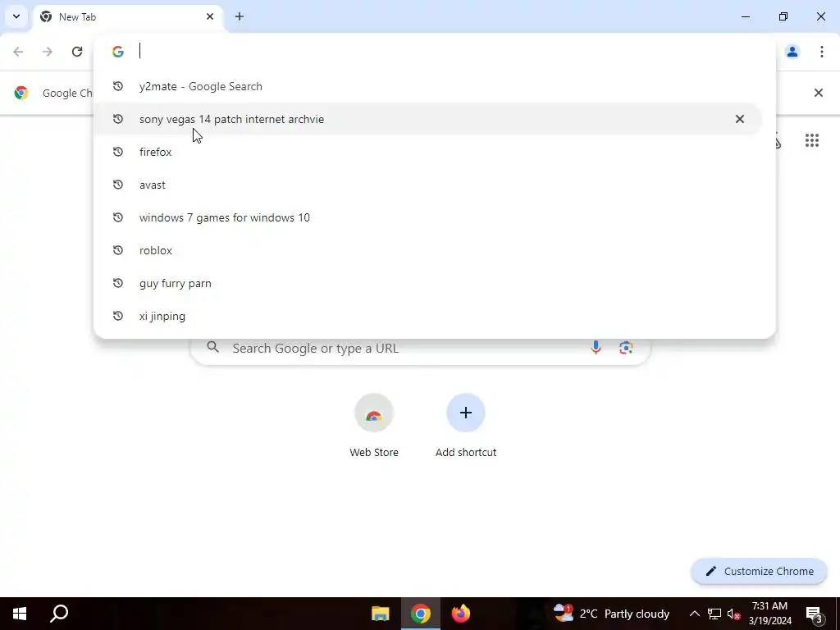
Task: Select 'windows 7 games for windows 10' suggestion
Action: (x=427, y=217)
